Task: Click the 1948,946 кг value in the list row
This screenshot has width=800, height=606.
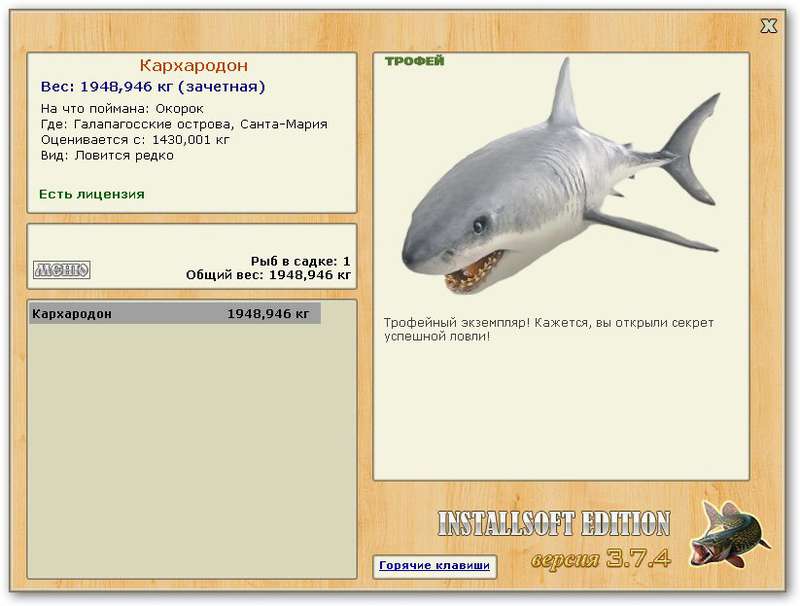Action: point(268,314)
